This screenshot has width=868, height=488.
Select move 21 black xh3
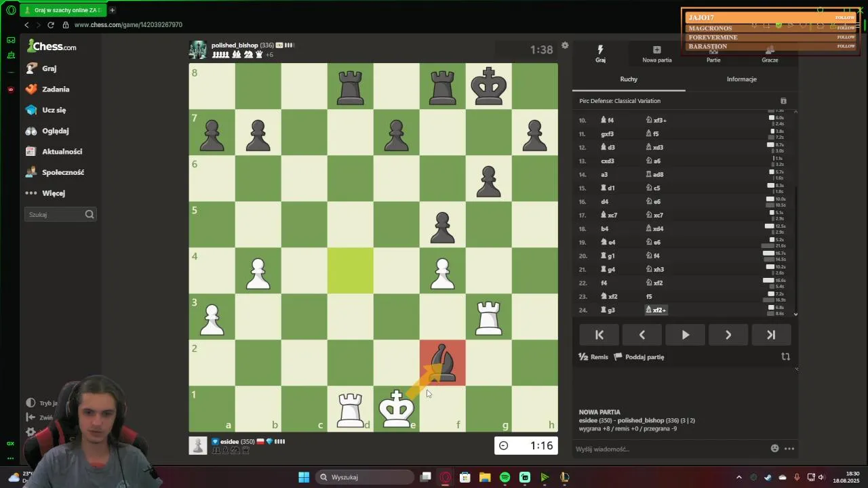(x=654, y=269)
